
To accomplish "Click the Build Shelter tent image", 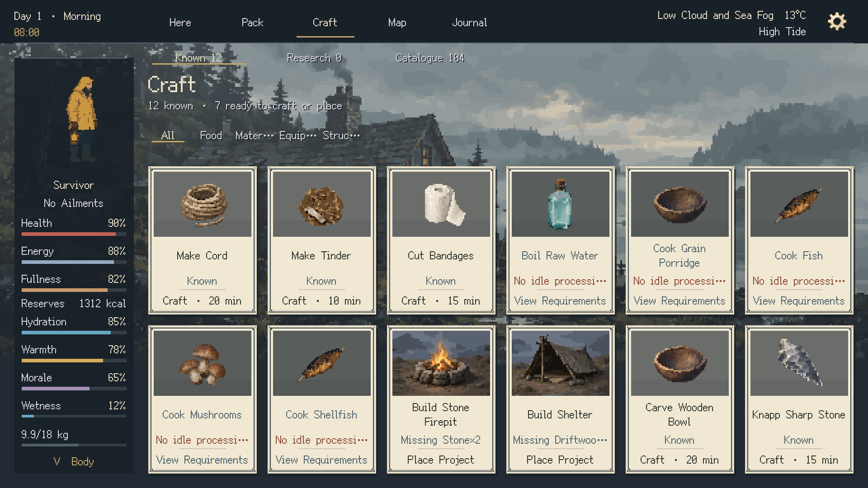I will pyautogui.click(x=561, y=363).
